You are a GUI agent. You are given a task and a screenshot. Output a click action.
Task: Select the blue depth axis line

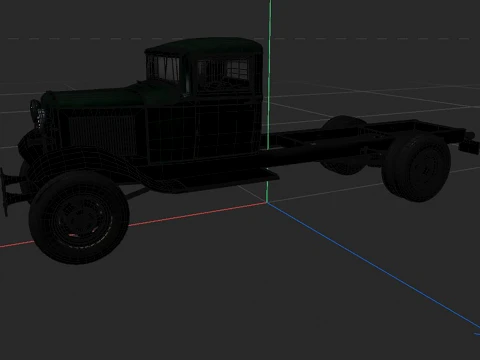pyautogui.click(x=373, y=265)
